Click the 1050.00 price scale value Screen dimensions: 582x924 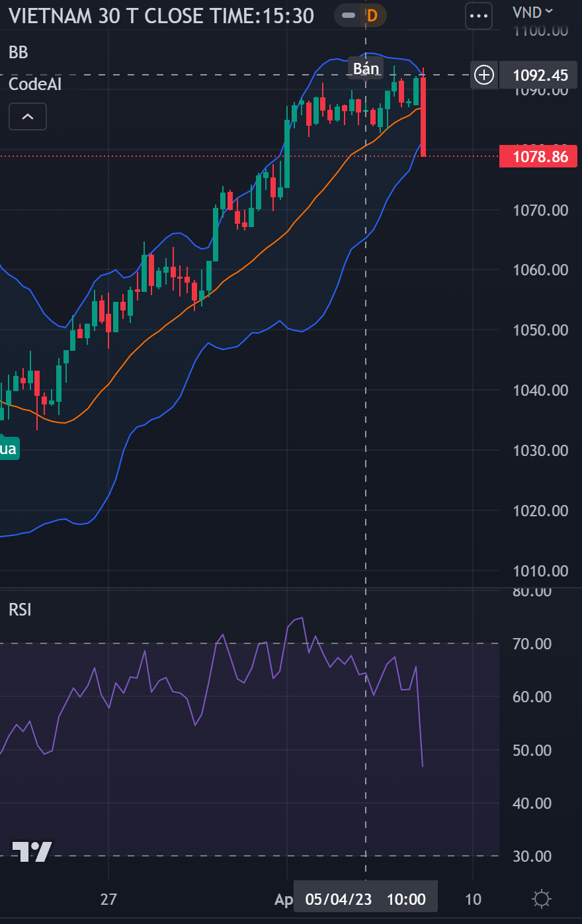[540, 330]
